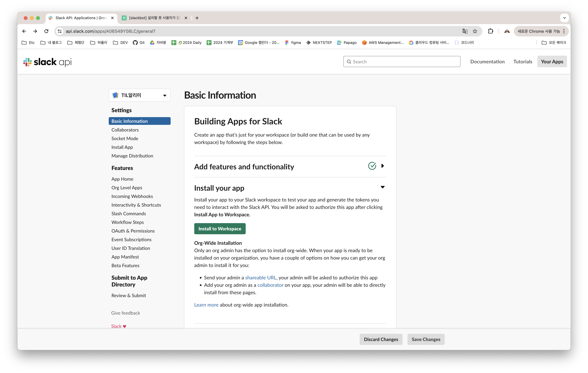Close the Slack API tab
The width and height of the screenshot is (588, 373).
[112, 18]
